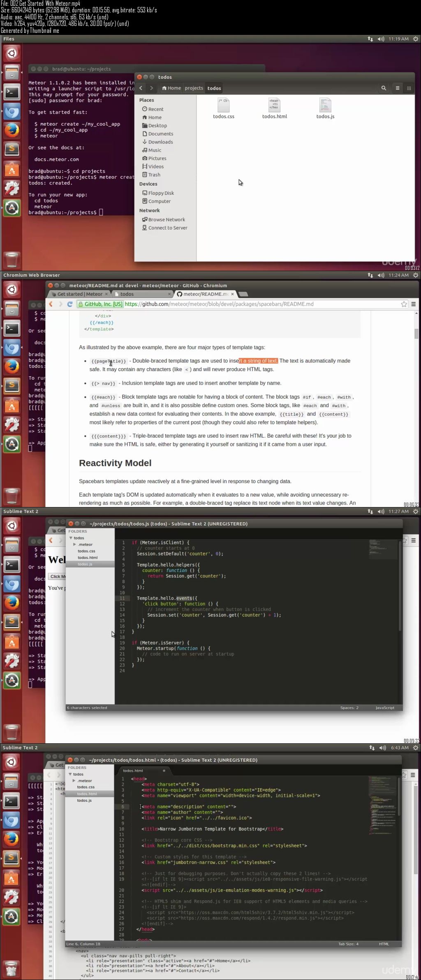The image size is (421, 980).
Task: Open Pictures in the Files sidebar
Action: [155, 159]
